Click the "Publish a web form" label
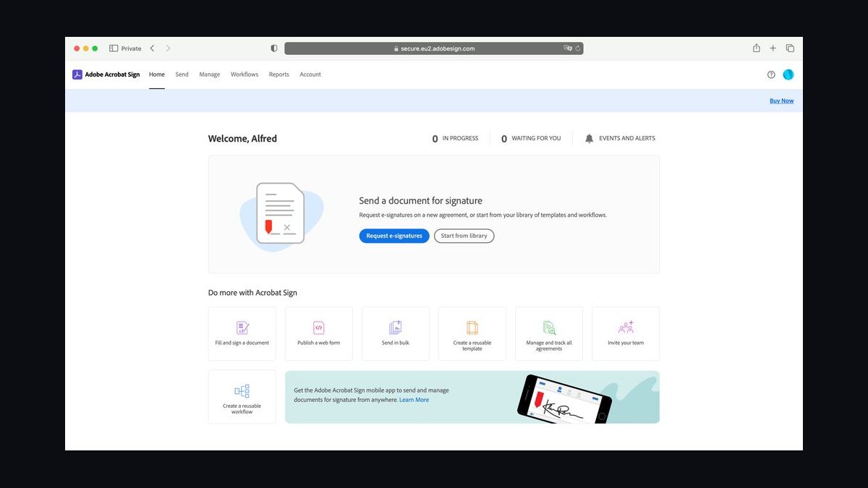Viewport: 868px width, 488px height. click(319, 343)
